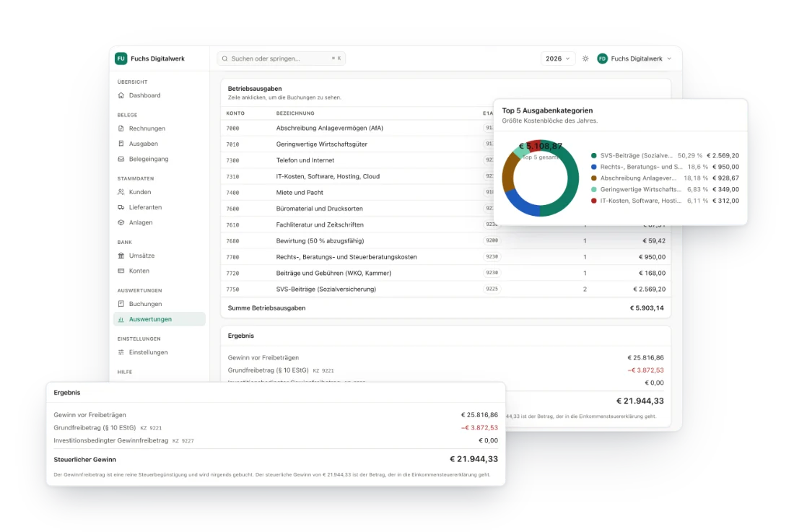Click the Rechts-, Beratungs- und Steuerberatungskosten row
This screenshot has width=794, height=532.
coord(445,257)
